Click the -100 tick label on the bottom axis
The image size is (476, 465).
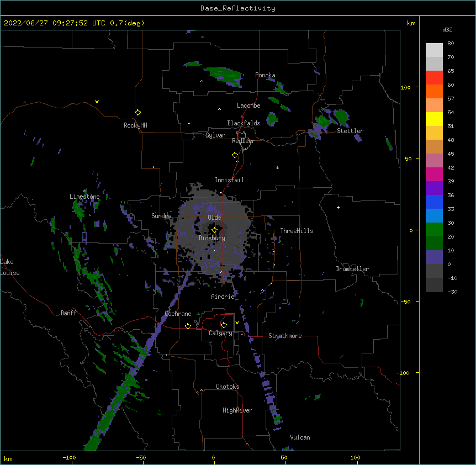(x=69, y=457)
